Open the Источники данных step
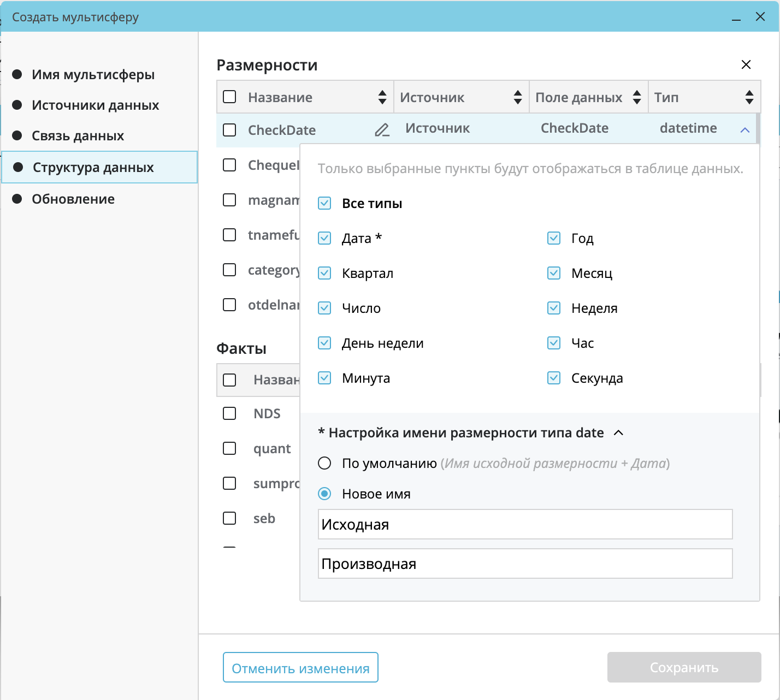Screen dimensions: 780x700 click(95, 105)
